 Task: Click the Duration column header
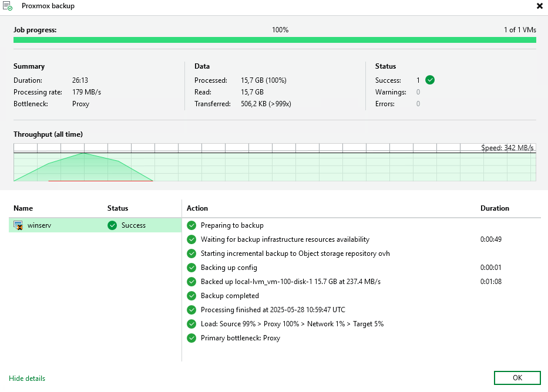click(x=495, y=208)
